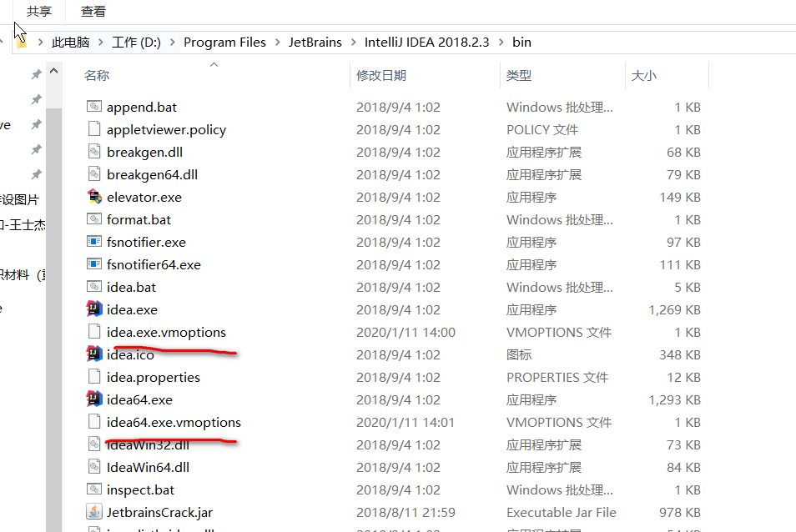
Task: Sort by 修改日期 column header
Action: pos(381,76)
